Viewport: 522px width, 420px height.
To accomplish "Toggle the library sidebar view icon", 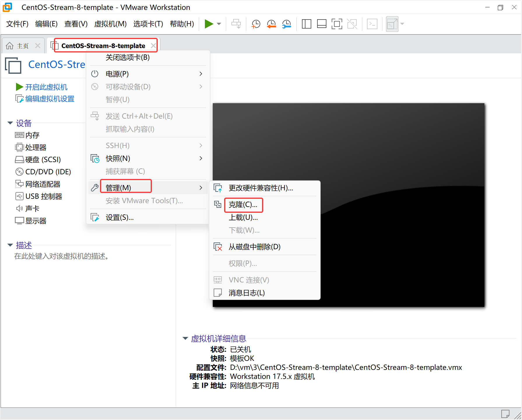I will (x=306, y=24).
